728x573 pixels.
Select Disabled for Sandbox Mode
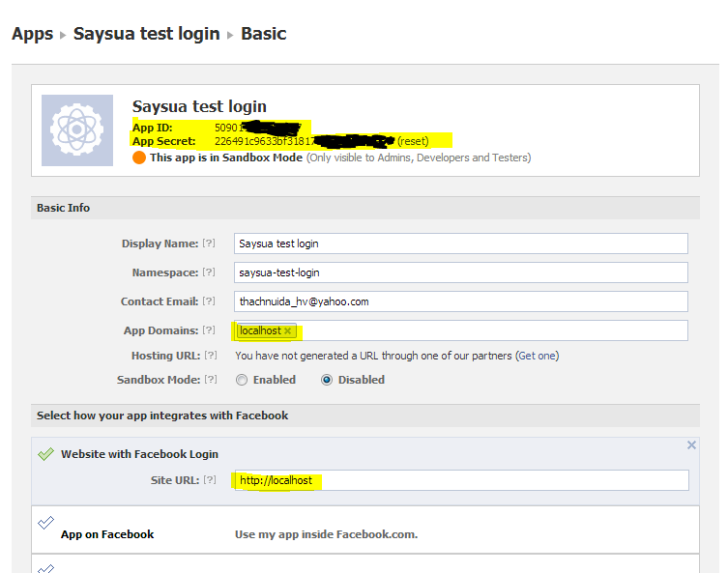(x=327, y=380)
